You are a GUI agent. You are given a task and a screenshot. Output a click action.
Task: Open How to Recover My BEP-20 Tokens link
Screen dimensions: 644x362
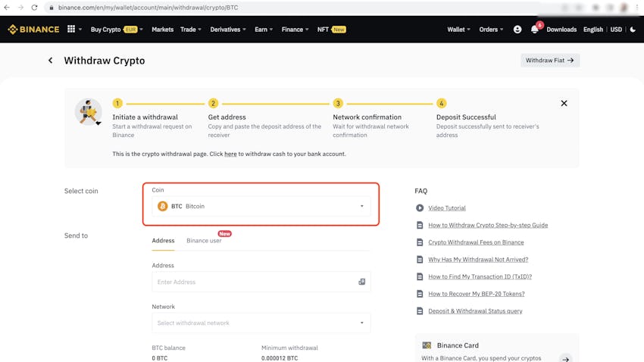click(x=476, y=294)
